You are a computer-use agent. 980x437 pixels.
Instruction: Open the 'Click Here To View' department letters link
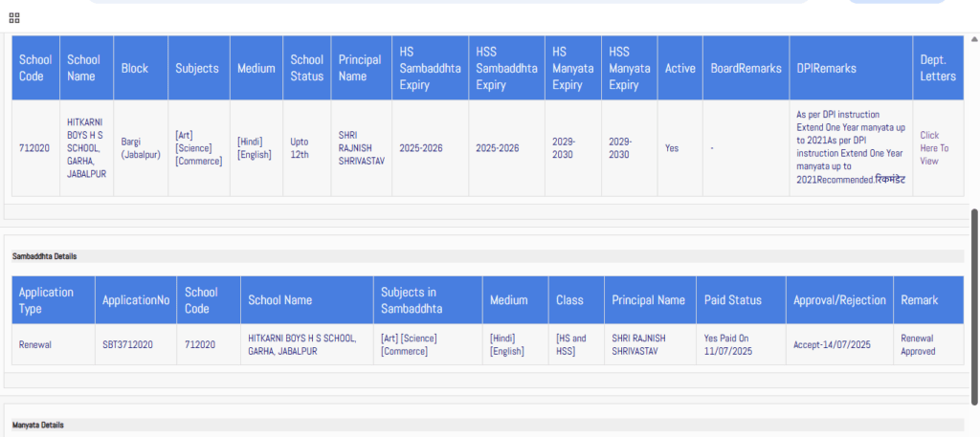[934, 148]
